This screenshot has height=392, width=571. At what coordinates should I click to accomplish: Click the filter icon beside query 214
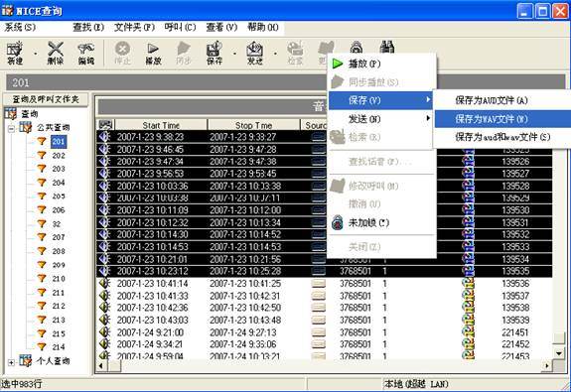tap(42, 347)
